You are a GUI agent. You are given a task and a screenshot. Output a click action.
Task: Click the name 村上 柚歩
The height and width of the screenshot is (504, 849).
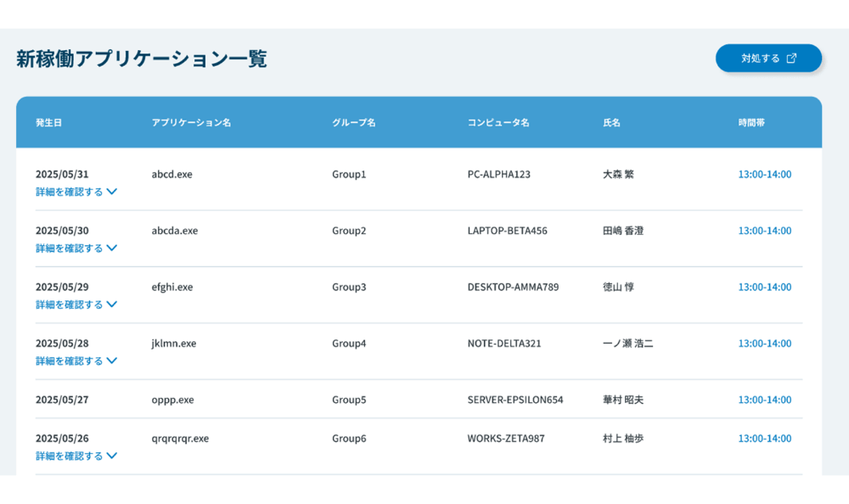click(x=623, y=439)
